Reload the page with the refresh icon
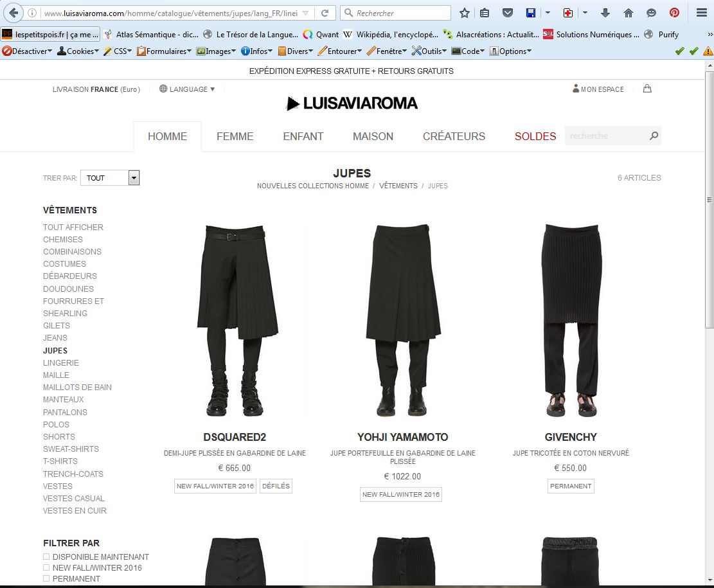Image resolution: width=714 pixels, height=588 pixels. tap(325, 13)
